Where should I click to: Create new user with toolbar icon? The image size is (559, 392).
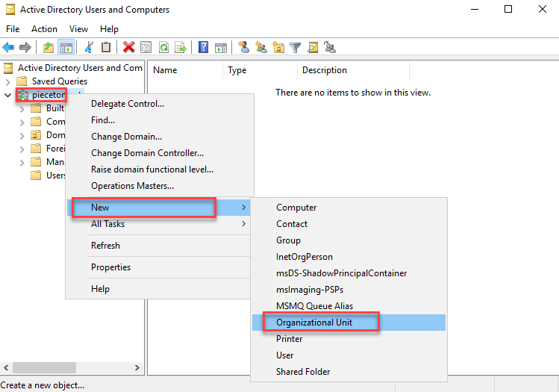click(x=244, y=47)
